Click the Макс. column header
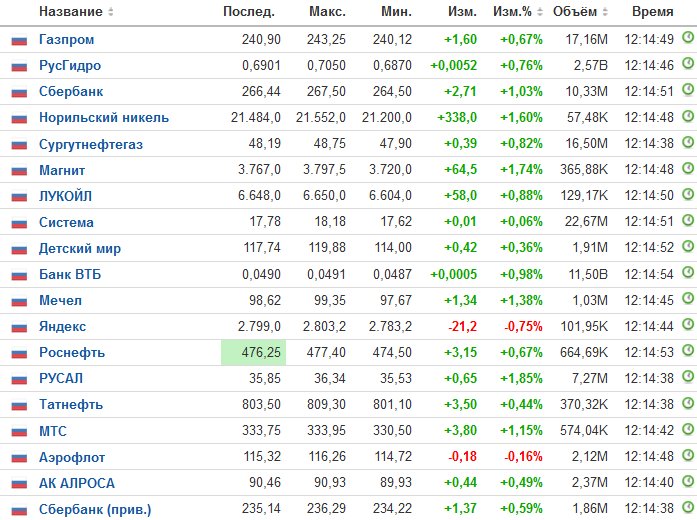 [x=328, y=12]
